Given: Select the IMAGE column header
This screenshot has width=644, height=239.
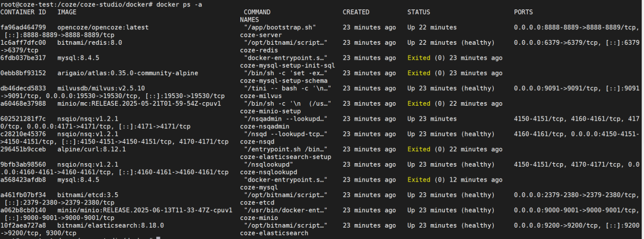Looking at the screenshot, I should 67,13.
